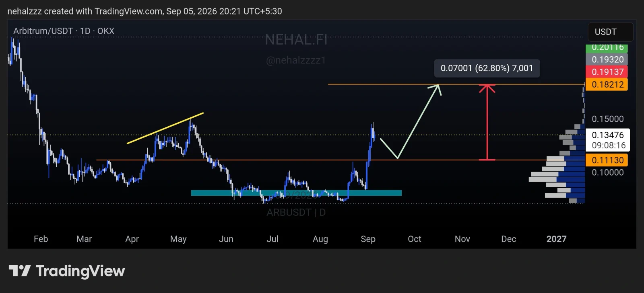Screen dimensions: 644x293
Task: Click the Dec label on time axis
Action: (509, 239)
